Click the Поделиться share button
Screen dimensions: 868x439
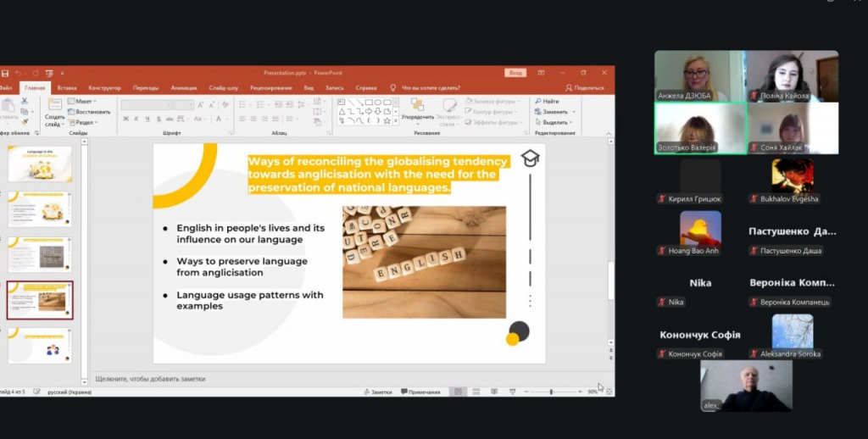[585, 87]
